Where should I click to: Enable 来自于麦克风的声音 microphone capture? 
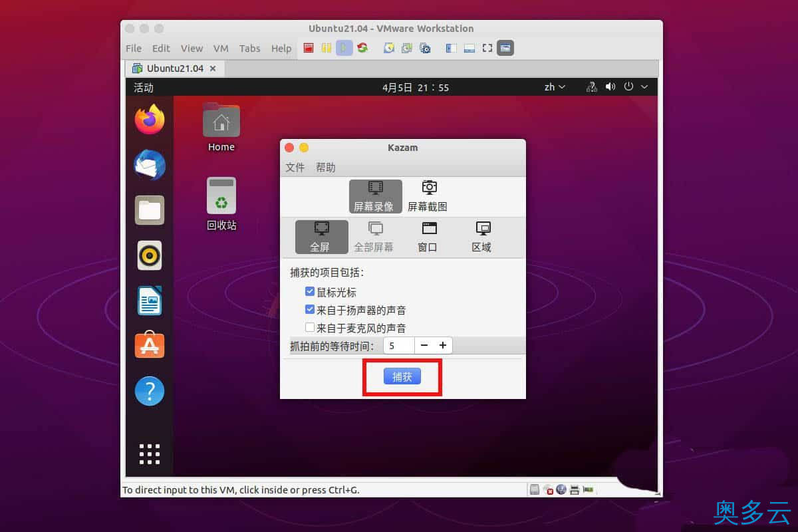[x=310, y=327]
